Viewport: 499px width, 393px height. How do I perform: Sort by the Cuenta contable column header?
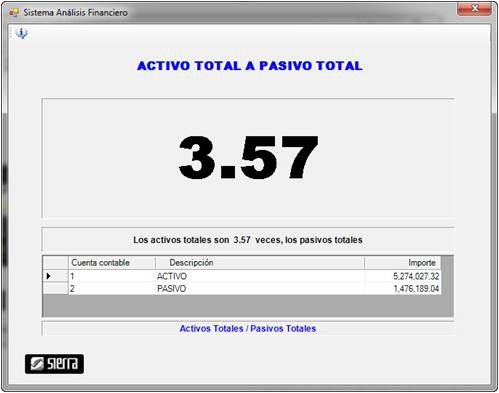pos(112,263)
